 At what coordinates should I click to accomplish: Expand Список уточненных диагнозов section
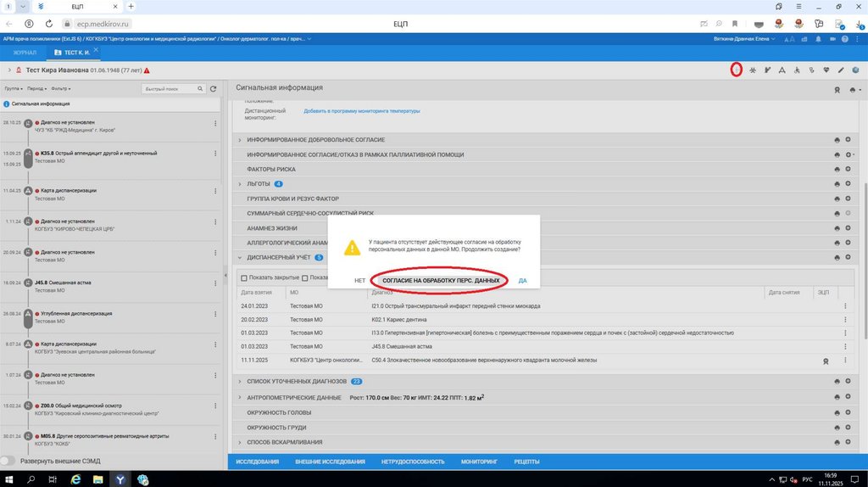(240, 382)
